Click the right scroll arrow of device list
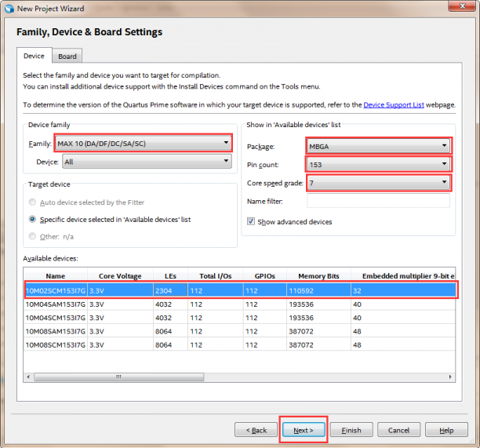This screenshot has width=480, height=448. pos(450,377)
